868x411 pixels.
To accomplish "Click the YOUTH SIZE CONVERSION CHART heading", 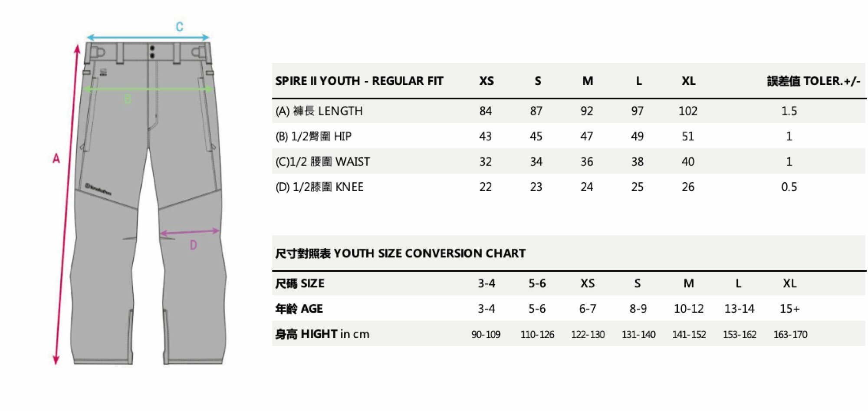I will coord(400,253).
